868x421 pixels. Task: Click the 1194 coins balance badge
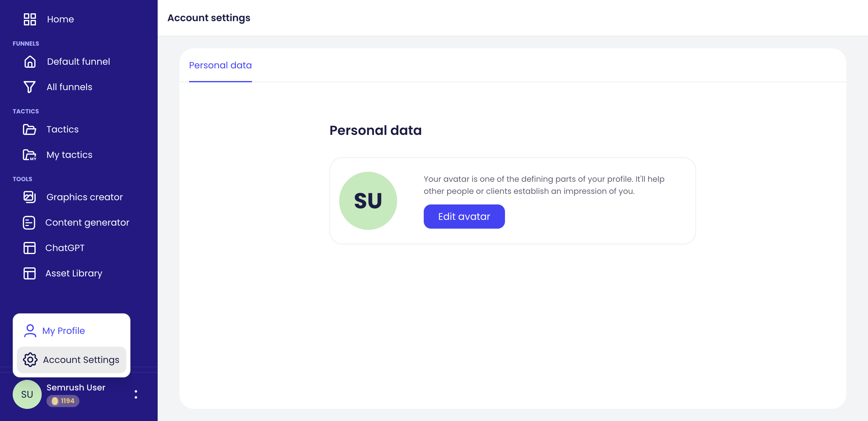63,401
